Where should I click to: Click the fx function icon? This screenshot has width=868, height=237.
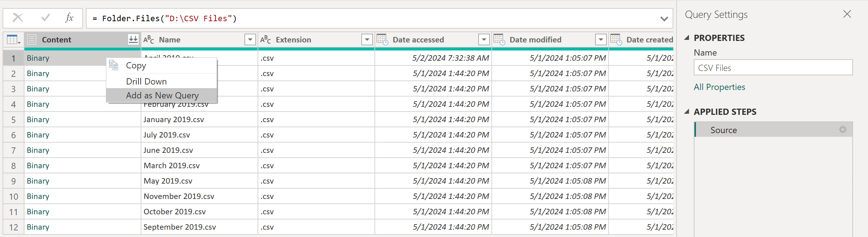click(69, 18)
